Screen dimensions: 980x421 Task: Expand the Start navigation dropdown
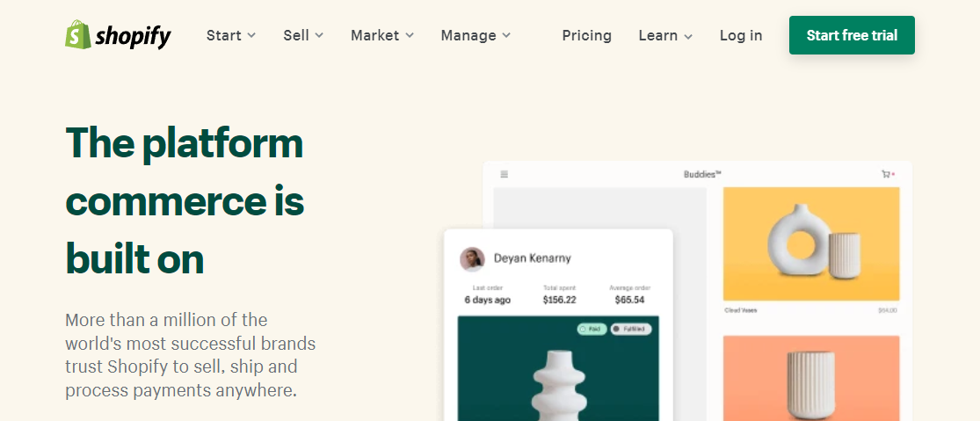231,35
